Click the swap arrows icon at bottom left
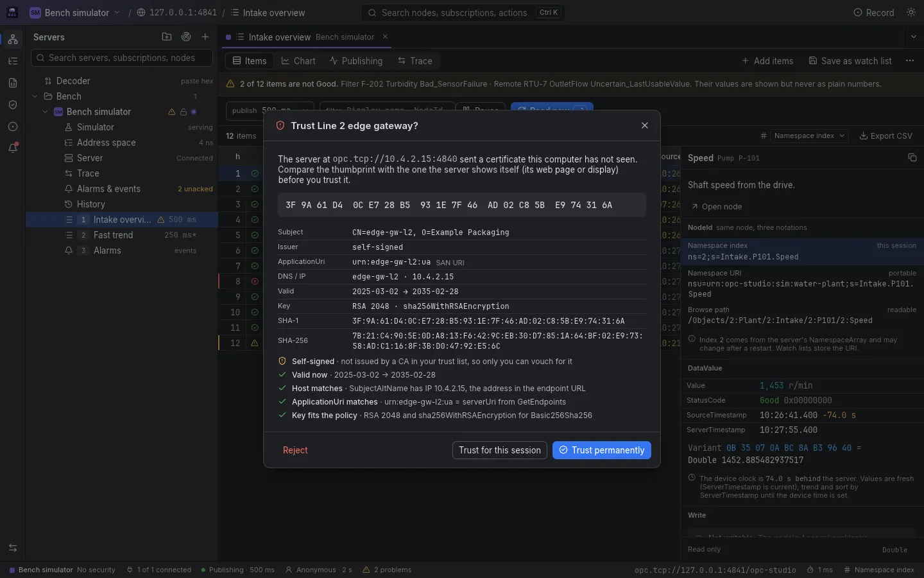The height and width of the screenshot is (578, 924). pyautogui.click(x=13, y=548)
